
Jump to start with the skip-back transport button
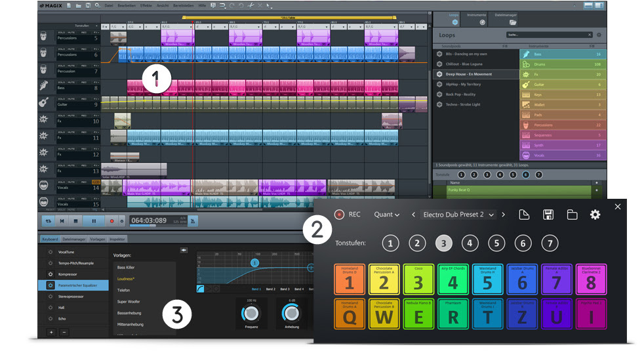tap(62, 221)
